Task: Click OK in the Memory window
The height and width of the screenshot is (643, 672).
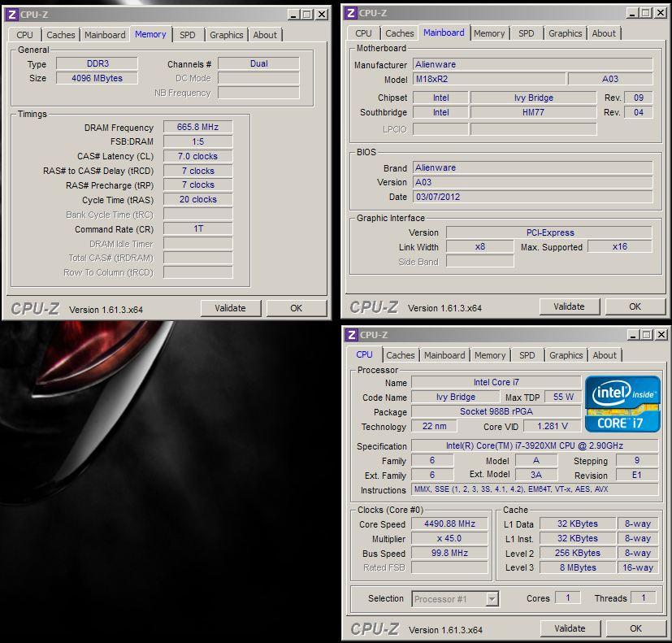Action: [x=296, y=308]
